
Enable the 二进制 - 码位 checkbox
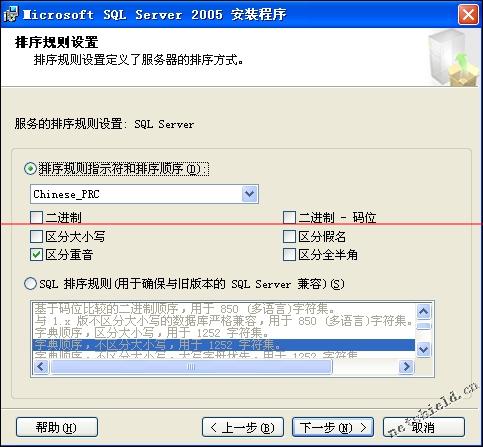tap(289, 217)
